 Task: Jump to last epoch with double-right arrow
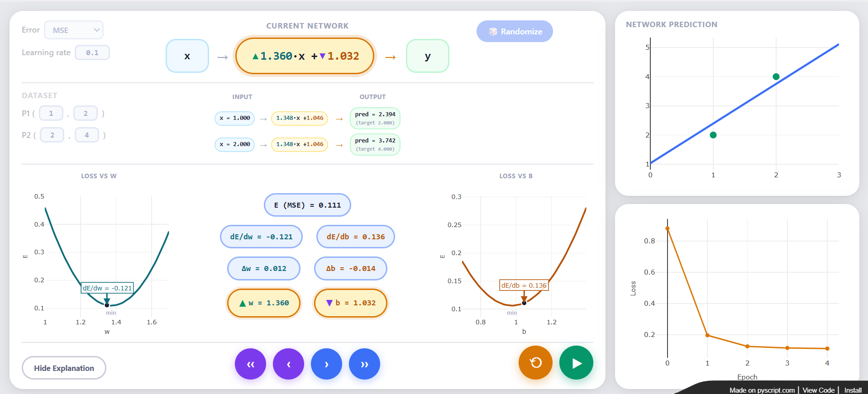(364, 364)
